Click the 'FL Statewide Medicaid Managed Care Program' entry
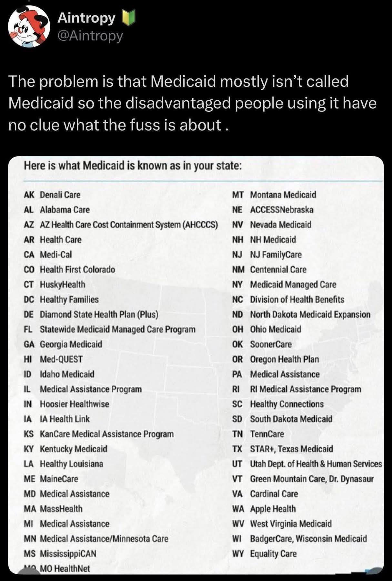This screenshot has height=581, width=392. coord(109,330)
